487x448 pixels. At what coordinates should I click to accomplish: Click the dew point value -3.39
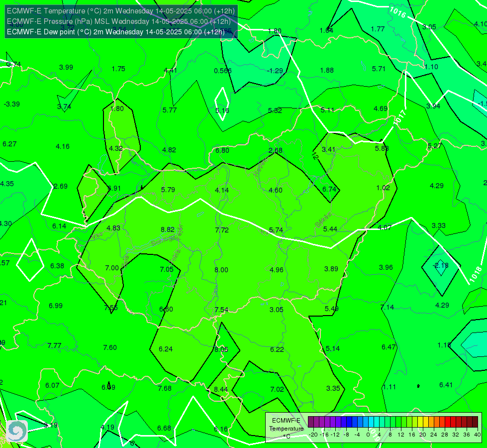pos(12,104)
